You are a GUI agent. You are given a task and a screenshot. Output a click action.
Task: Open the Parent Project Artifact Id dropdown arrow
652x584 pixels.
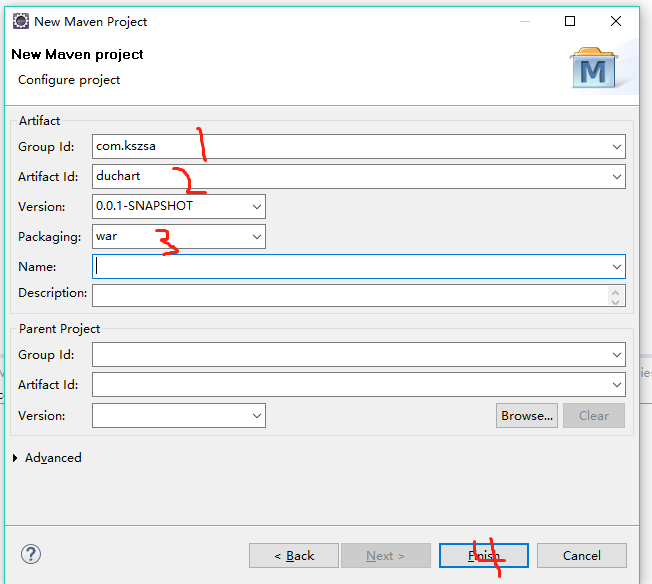(x=617, y=385)
